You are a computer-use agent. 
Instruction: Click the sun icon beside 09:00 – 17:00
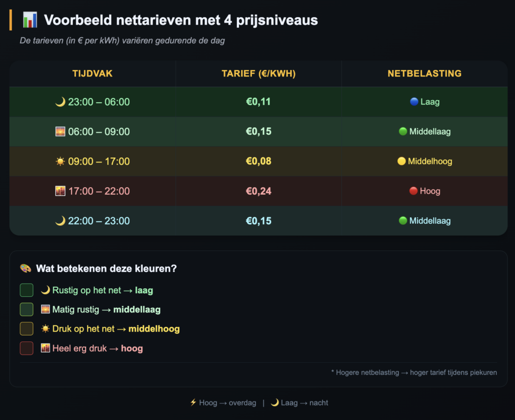(60, 161)
